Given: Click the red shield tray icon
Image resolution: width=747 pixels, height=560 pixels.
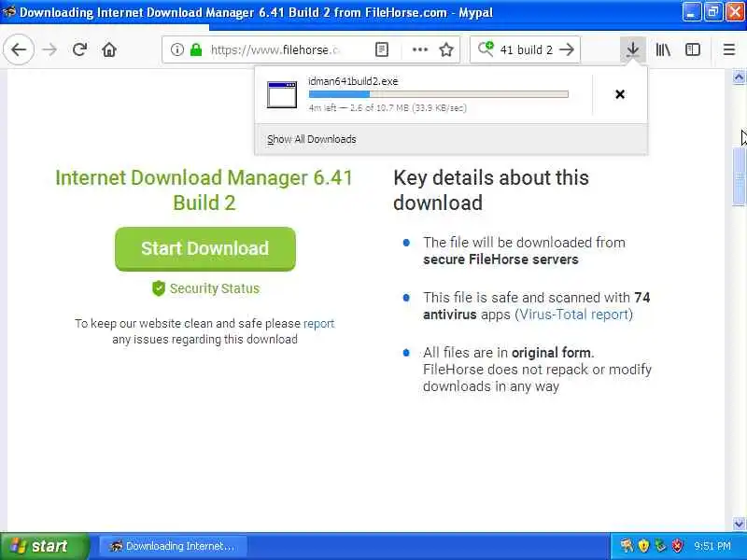Looking at the screenshot, I should click(x=677, y=546).
